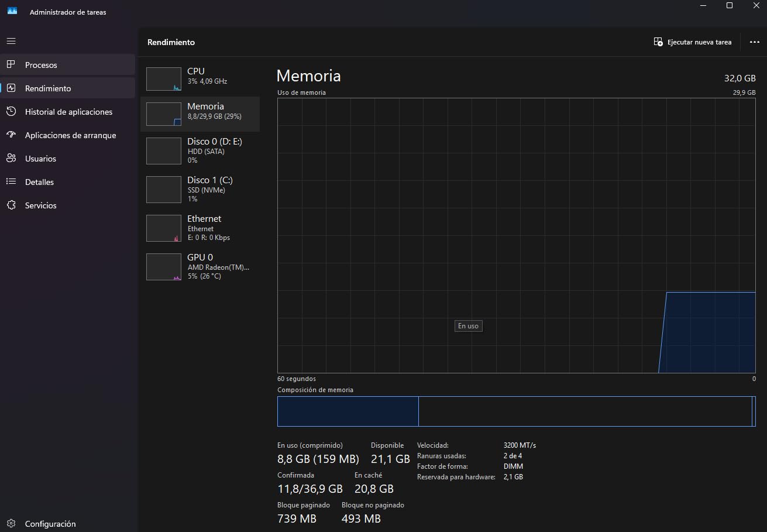Select the GPU 0 graph thumbnail
The image size is (767, 532).
click(x=164, y=267)
